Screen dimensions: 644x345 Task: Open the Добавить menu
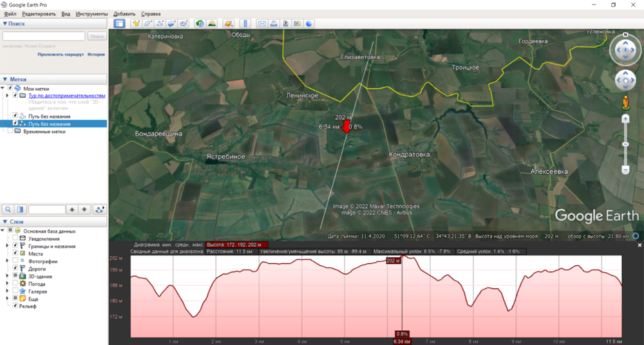(124, 14)
